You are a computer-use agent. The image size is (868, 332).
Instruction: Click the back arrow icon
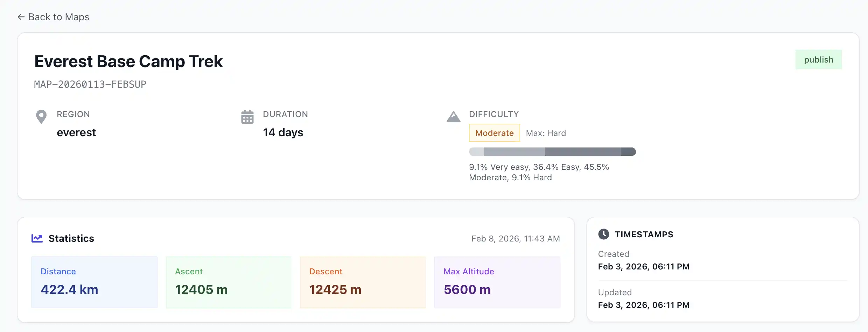point(21,17)
